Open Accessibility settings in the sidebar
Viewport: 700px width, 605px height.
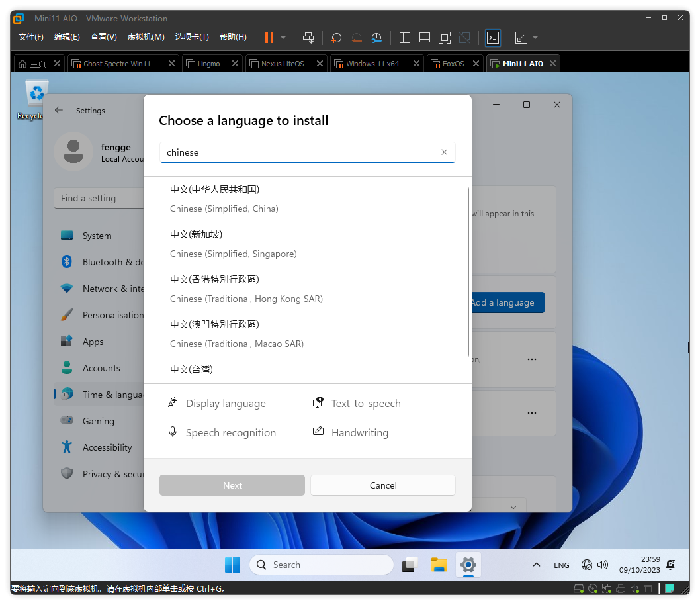click(x=99, y=447)
